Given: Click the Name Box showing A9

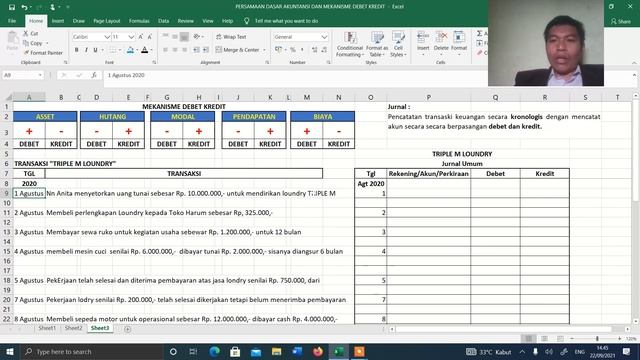Looking at the screenshot, I should pyautogui.click(x=22, y=75).
